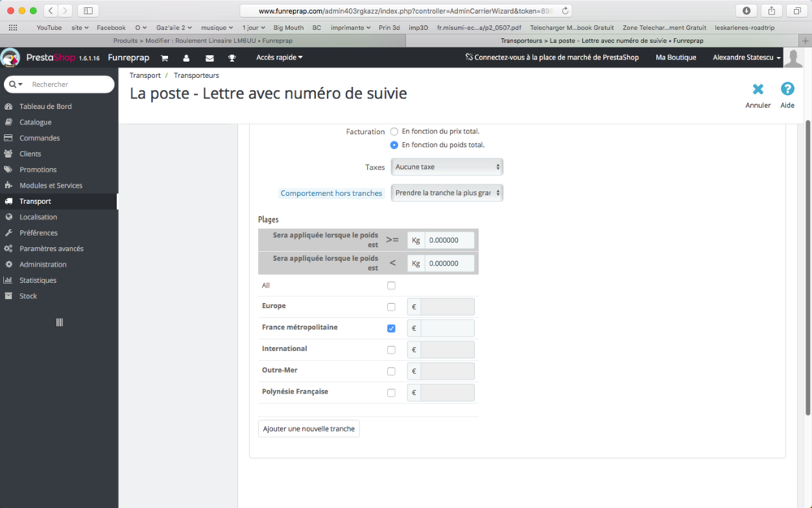Open the Aide help icon

pos(787,89)
